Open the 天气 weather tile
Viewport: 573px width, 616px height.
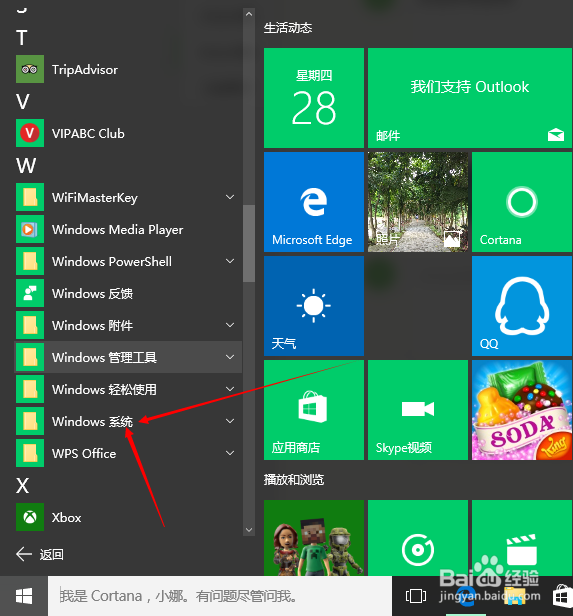click(x=314, y=306)
